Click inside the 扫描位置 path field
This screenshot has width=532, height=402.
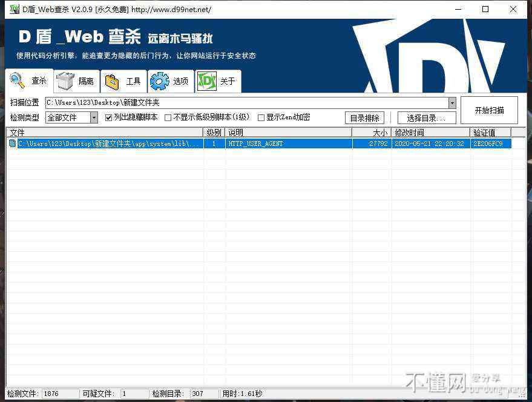click(242, 103)
